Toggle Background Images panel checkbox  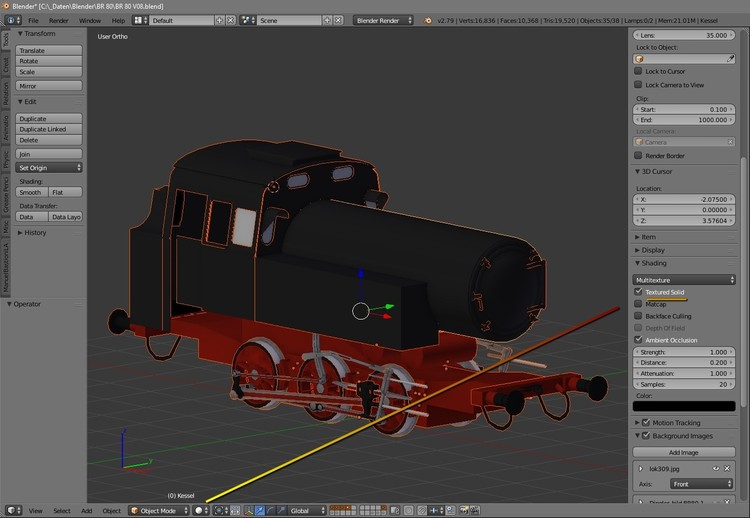(x=646, y=436)
